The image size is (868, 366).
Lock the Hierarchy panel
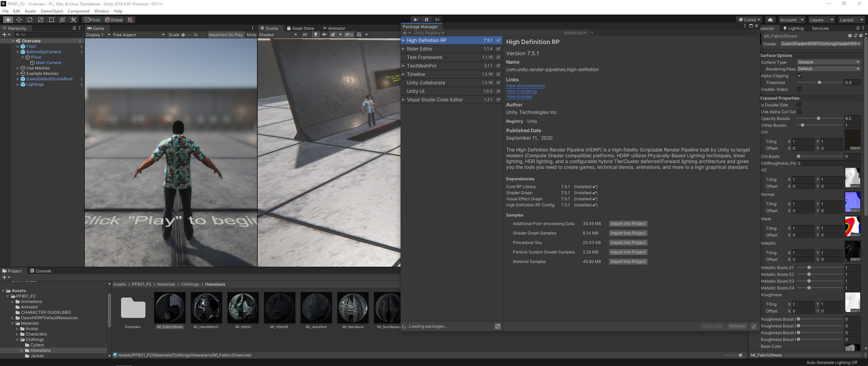[74, 28]
